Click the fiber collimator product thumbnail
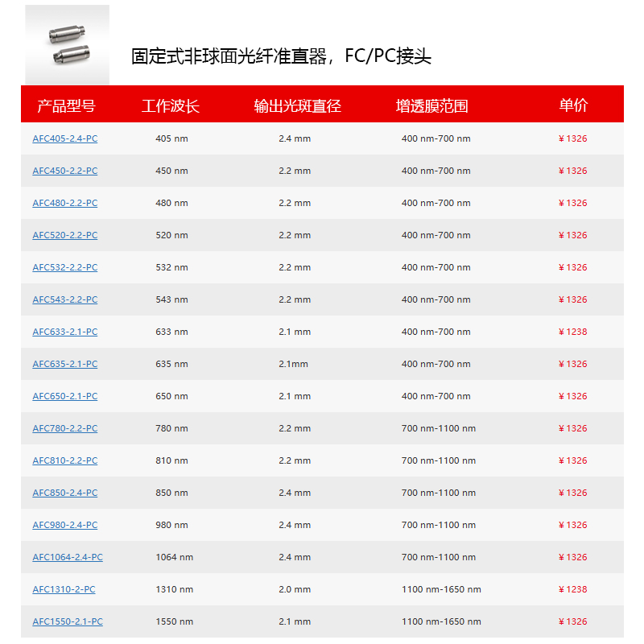Viewport: 644px width, 644px height. click(68, 45)
